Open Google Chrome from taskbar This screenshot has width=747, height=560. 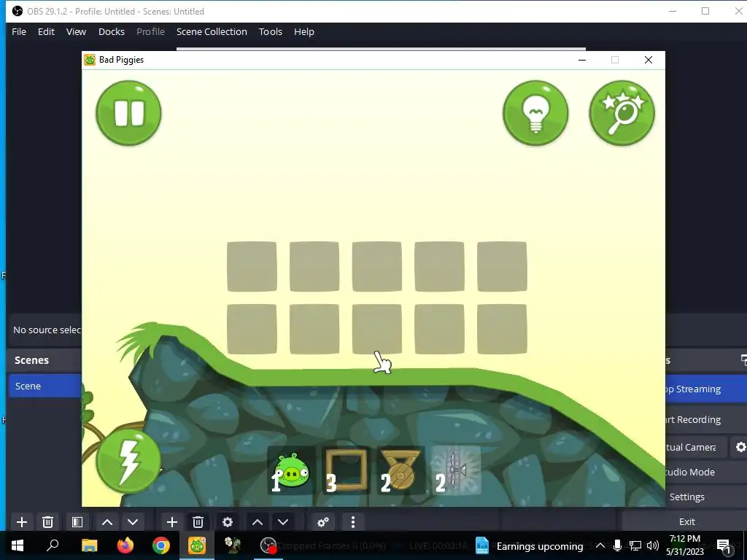pos(161,545)
